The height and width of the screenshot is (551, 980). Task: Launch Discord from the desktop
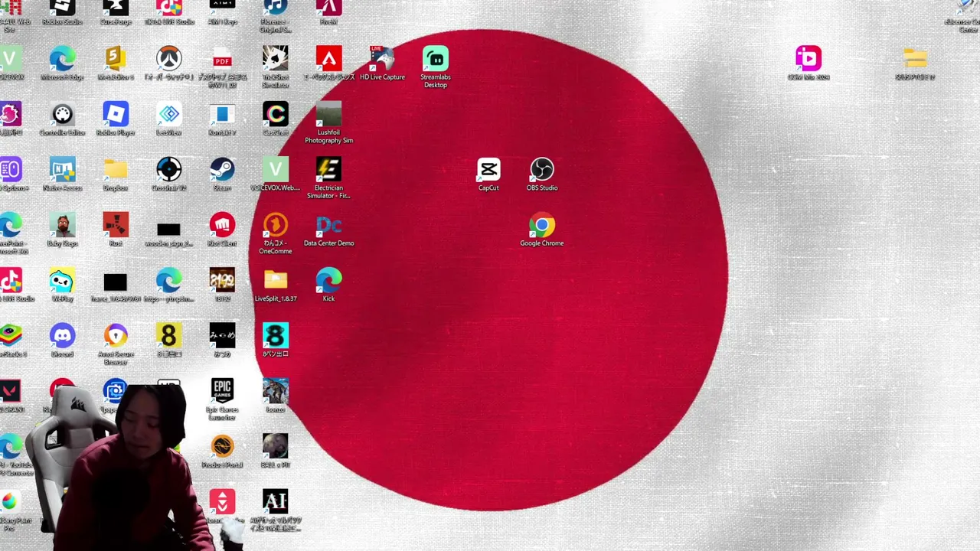[62, 336]
